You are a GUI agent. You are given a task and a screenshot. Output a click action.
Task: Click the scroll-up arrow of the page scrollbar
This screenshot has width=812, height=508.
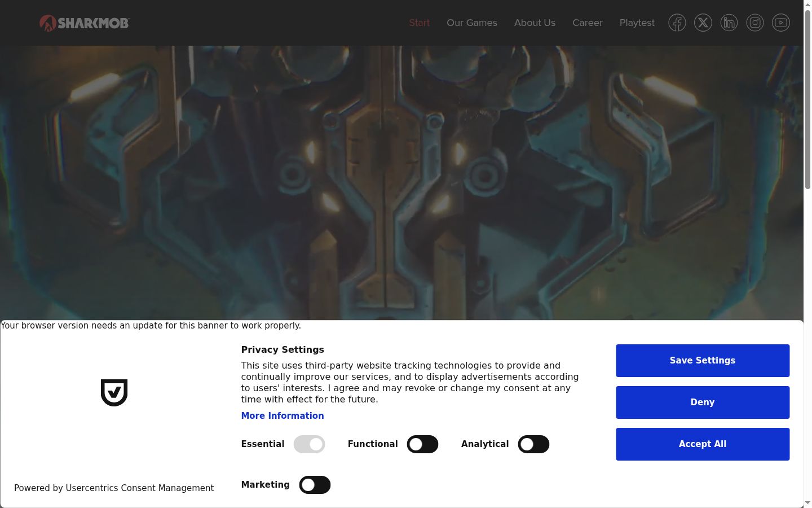[x=807, y=4]
